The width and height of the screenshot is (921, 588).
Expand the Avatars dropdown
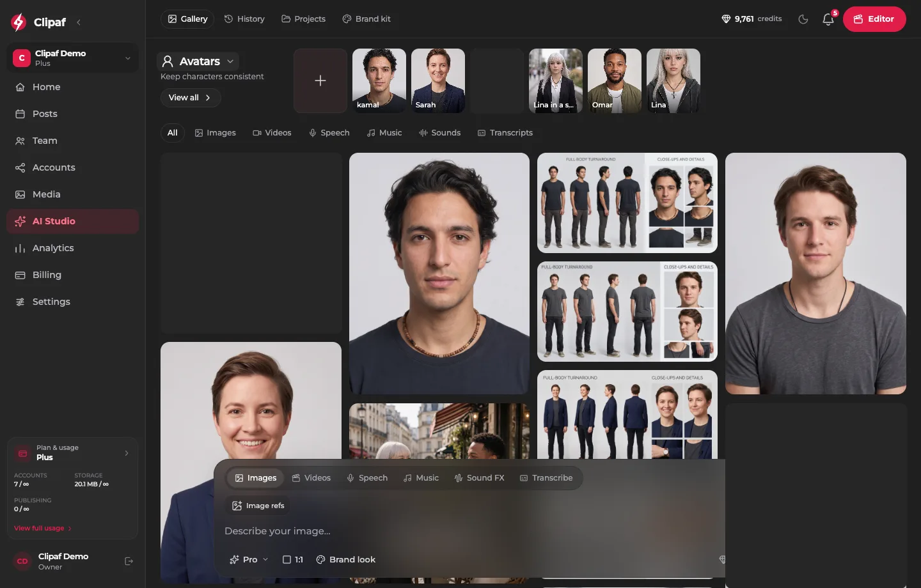198,61
